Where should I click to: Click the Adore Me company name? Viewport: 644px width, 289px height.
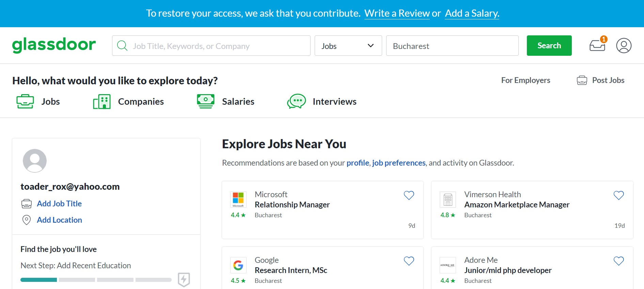pyautogui.click(x=481, y=260)
